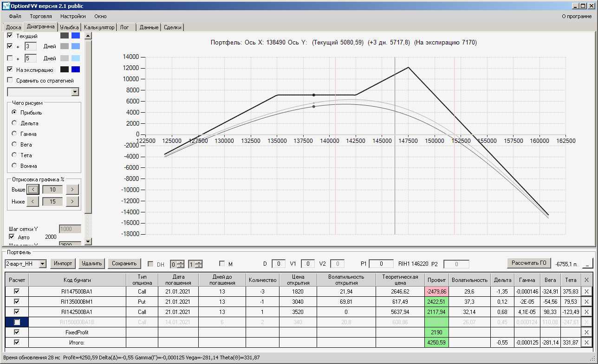Viewport: 598px width, 364px height.
Task: Click the Сохранить button
Action: pyautogui.click(x=124, y=263)
